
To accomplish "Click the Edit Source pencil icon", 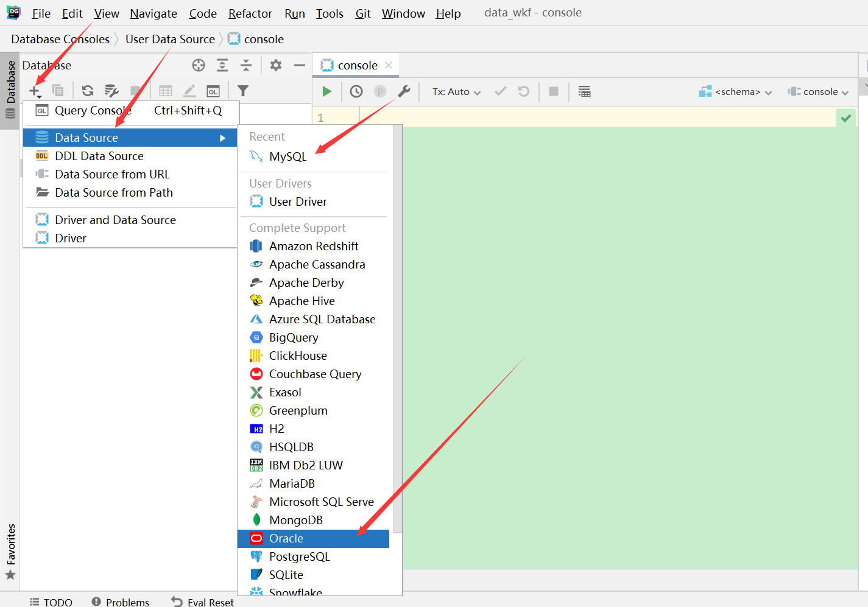I will click(x=189, y=91).
